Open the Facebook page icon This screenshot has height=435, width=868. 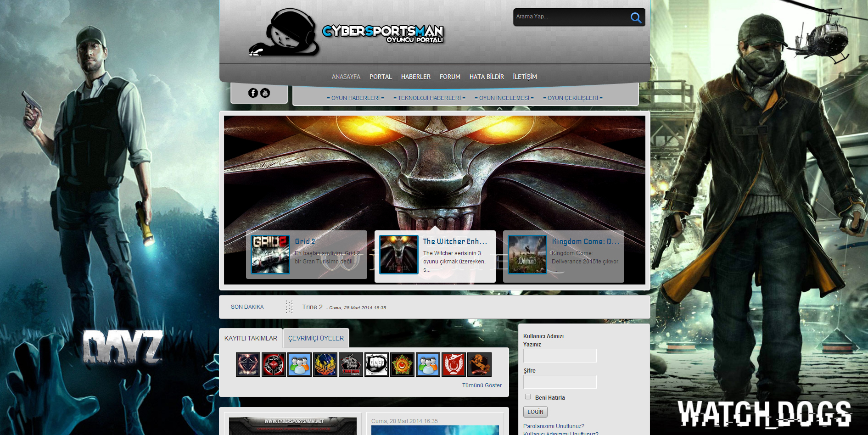pos(253,93)
